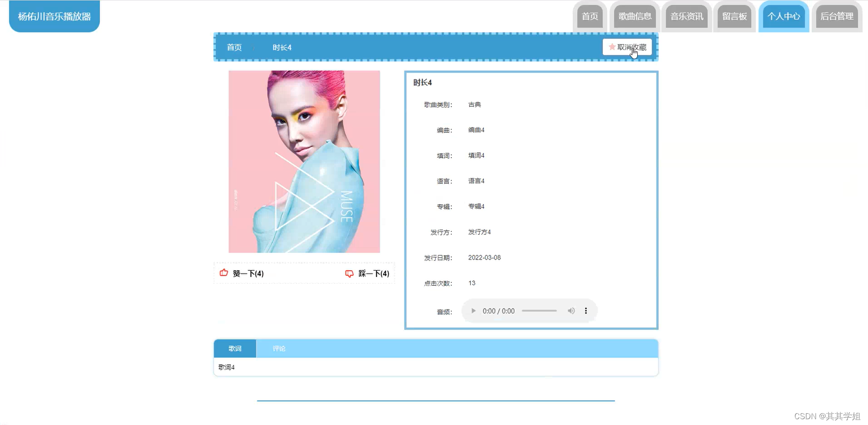The image size is (868, 425).
Task: Click 赞一下(4) to like the song
Action: (x=242, y=273)
